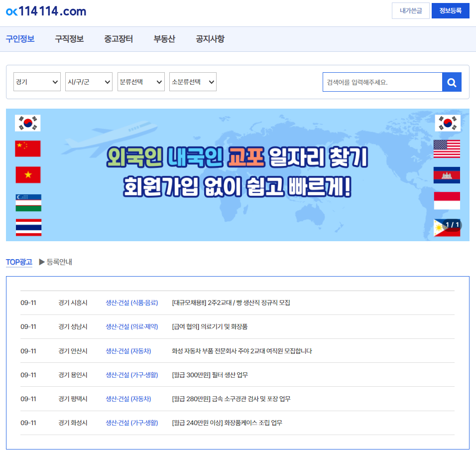Screen dimensions: 476x457
Task: Click the search keyword input field
Action: (382, 82)
